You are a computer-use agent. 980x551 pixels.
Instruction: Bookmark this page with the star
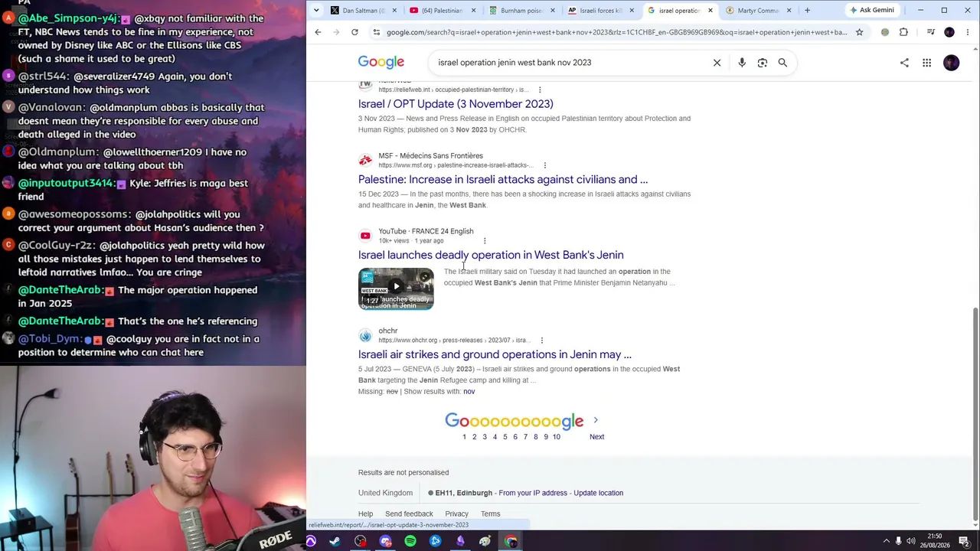pyautogui.click(x=859, y=32)
